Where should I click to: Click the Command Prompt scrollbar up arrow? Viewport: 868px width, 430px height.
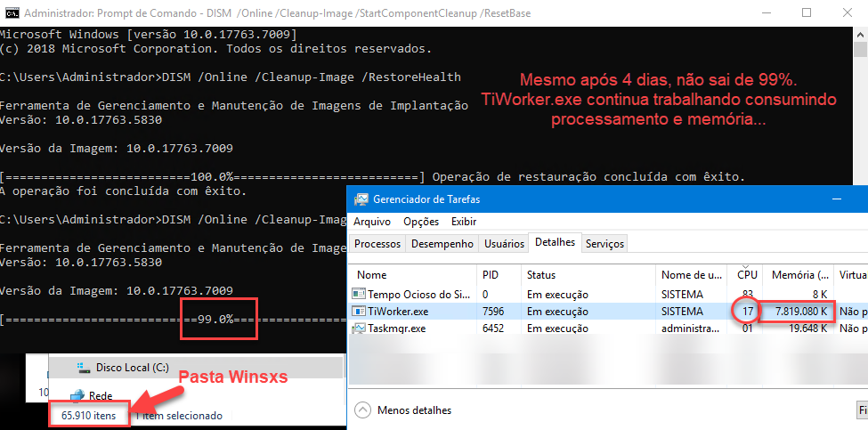tap(860, 33)
